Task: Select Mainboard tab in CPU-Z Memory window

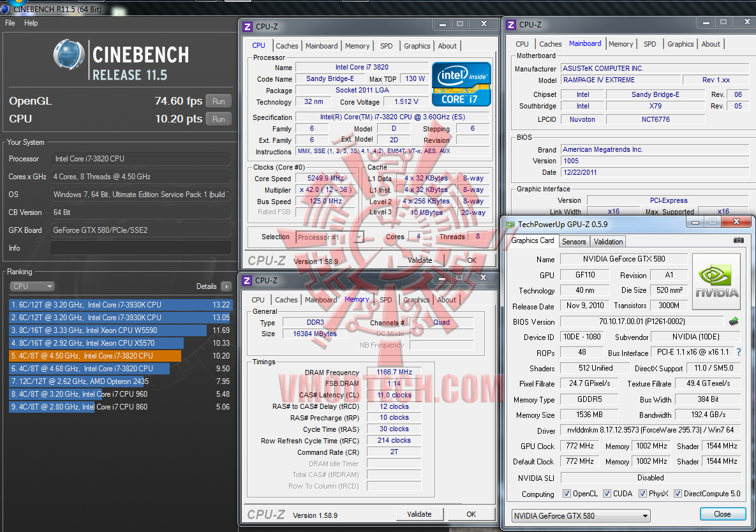Action: [x=321, y=300]
